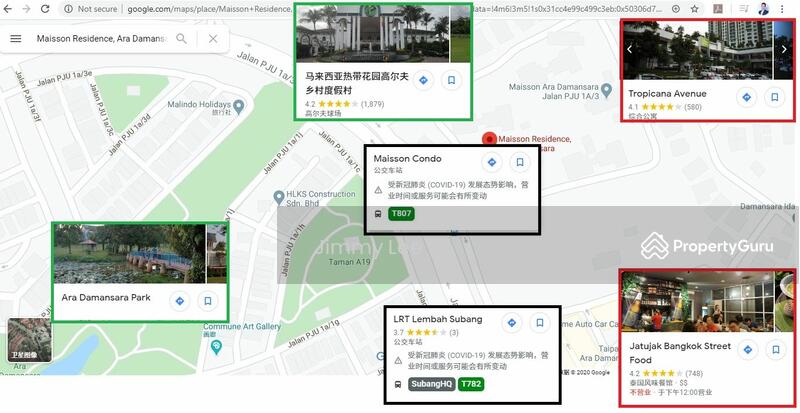
Task: Open the Tropicana Avenue street photo
Action: pyautogui.click(x=697, y=50)
